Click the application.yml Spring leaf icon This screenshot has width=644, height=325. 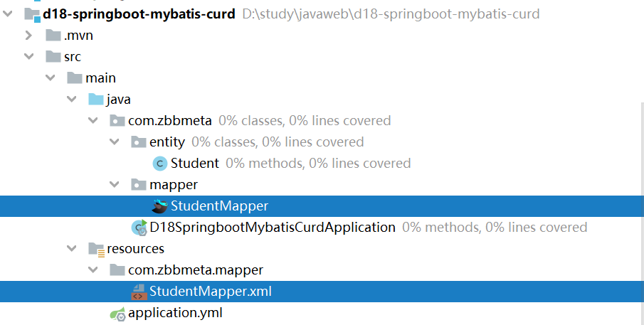click(x=117, y=313)
